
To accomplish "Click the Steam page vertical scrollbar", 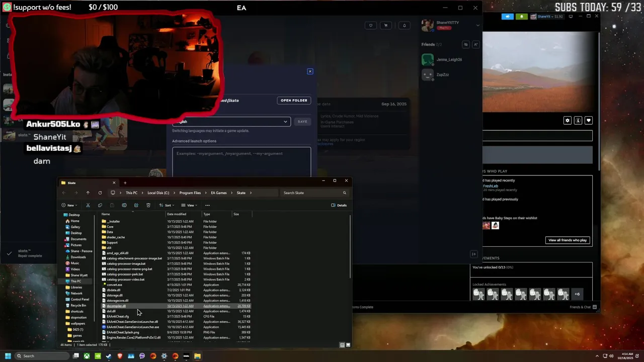I will (x=598, y=101).
